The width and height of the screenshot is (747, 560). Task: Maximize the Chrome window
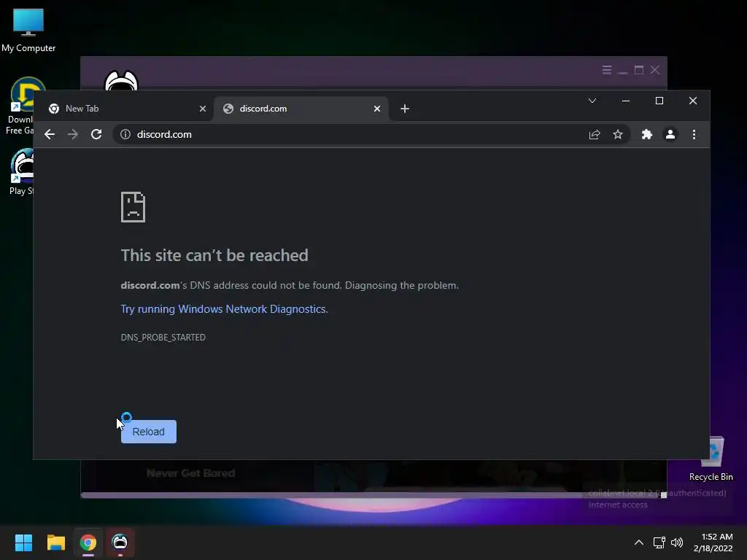(659, 101)
